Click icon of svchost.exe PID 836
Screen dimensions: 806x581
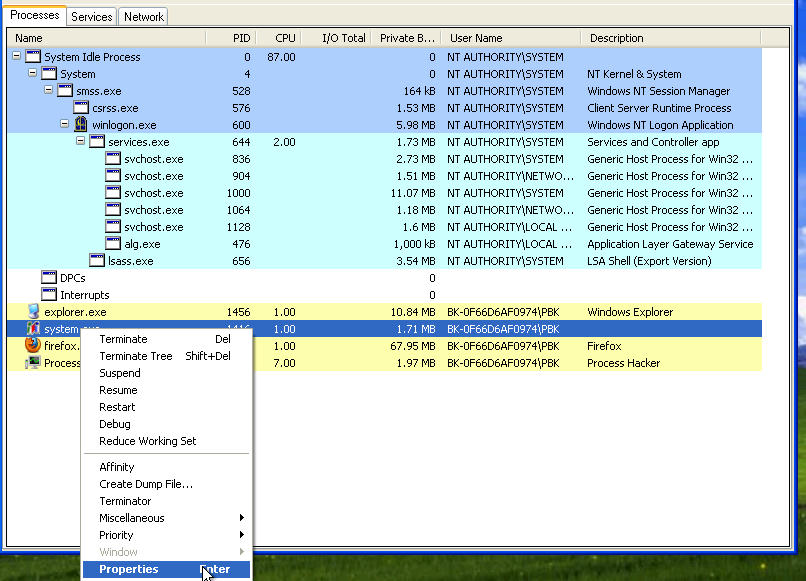(113, 158)
